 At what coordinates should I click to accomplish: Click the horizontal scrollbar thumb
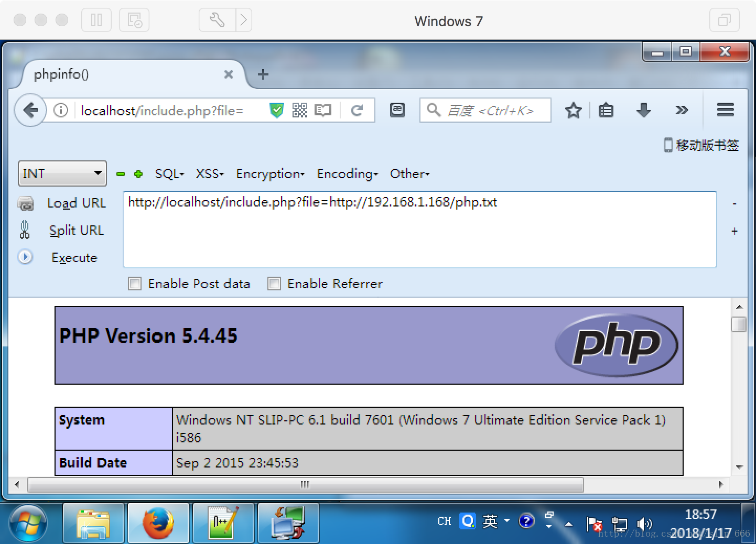306,485
